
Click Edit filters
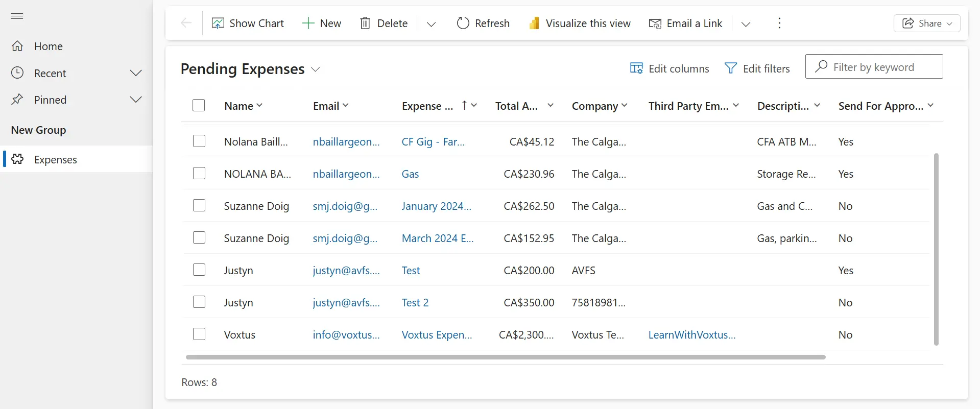pyautogui.click(x=757, y=68)
